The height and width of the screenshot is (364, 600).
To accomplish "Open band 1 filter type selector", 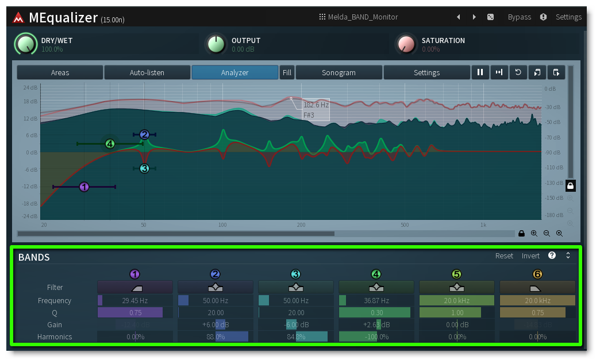I will tap(135, 287).
